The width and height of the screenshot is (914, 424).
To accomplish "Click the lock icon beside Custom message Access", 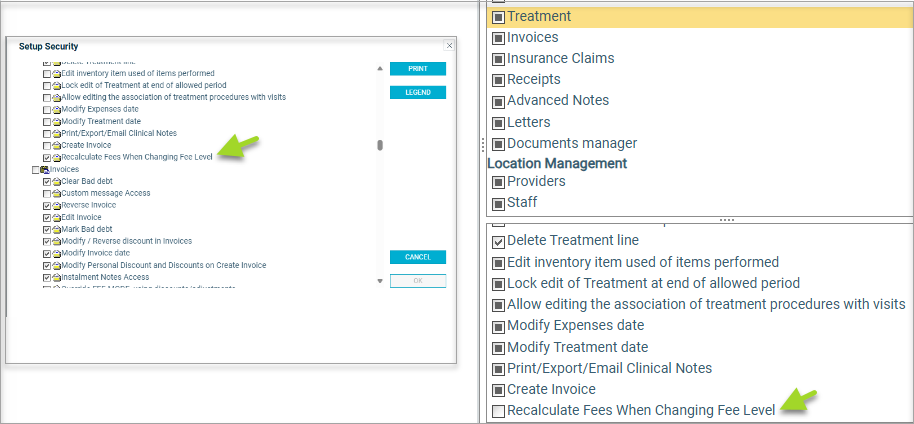I will click(x=56, y=194).
